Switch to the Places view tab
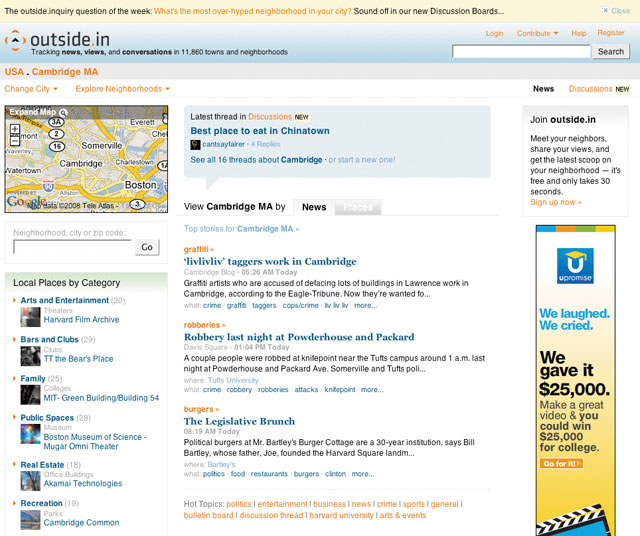This screenshot has width=640, height=536. [358, 207]
